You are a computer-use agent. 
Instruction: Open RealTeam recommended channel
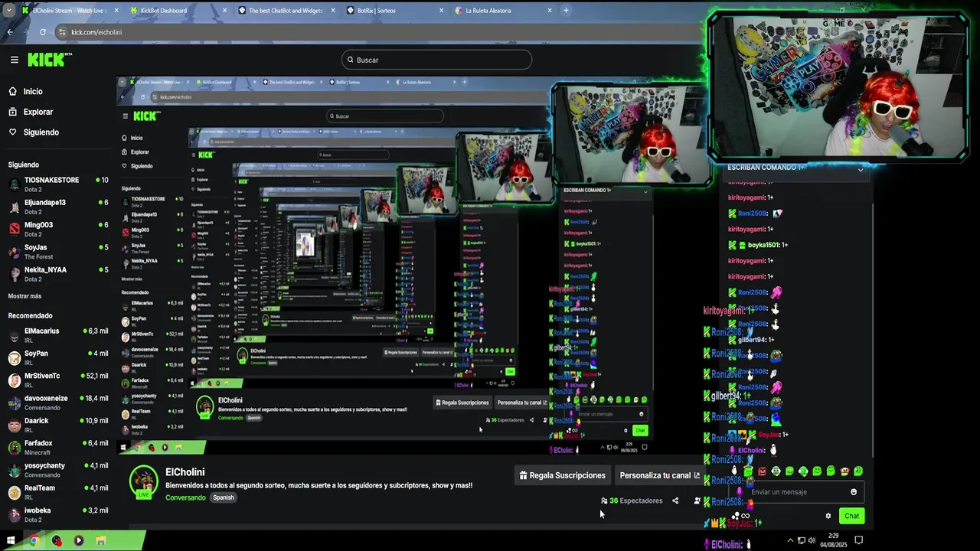tap(58, 492)
